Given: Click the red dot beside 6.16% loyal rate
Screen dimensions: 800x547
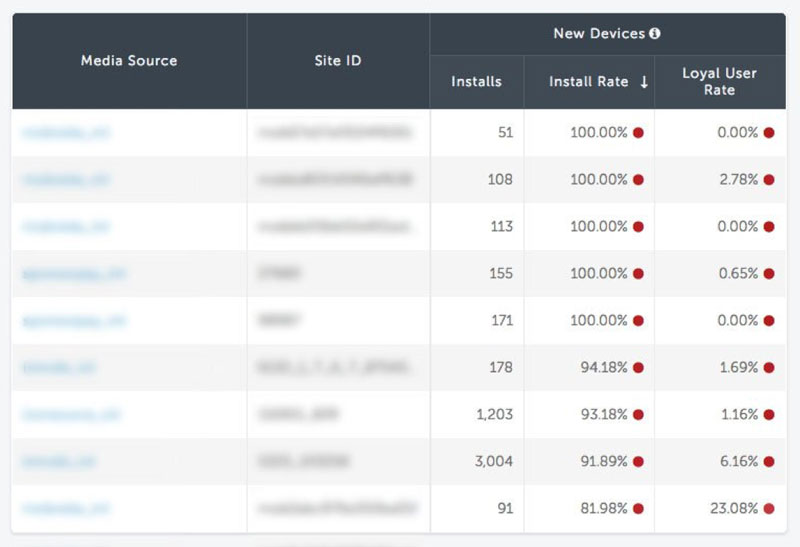Looking at the screenshot, I should pos(769,461).
